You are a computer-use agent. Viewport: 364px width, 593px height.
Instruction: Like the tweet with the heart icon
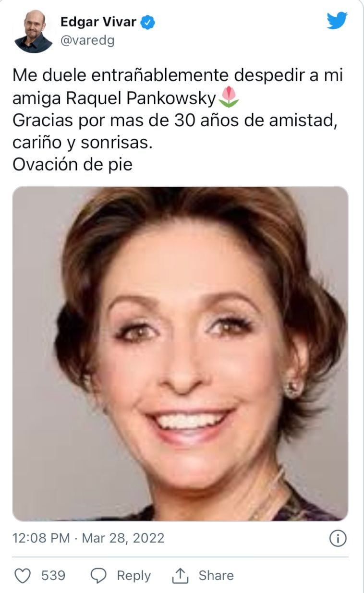point(22,575)
